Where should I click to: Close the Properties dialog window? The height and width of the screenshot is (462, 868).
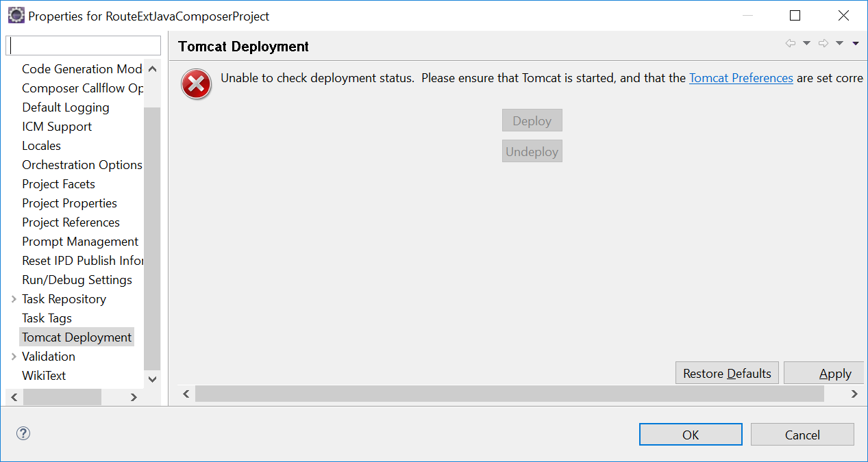point(843,15)
